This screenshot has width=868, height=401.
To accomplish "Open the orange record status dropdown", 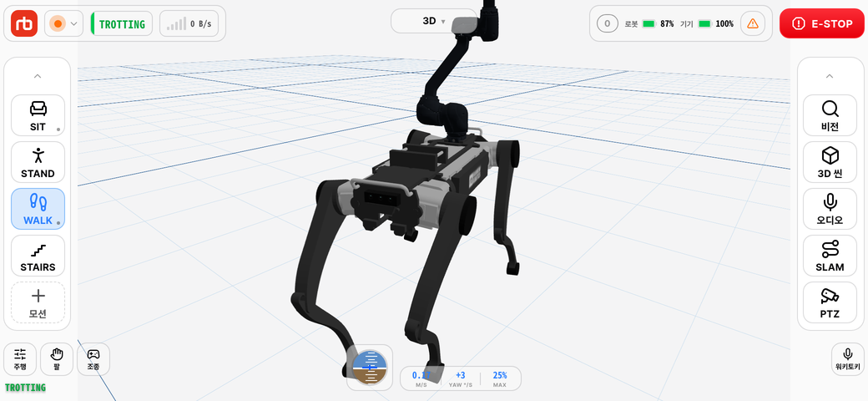I will point(63,24).
